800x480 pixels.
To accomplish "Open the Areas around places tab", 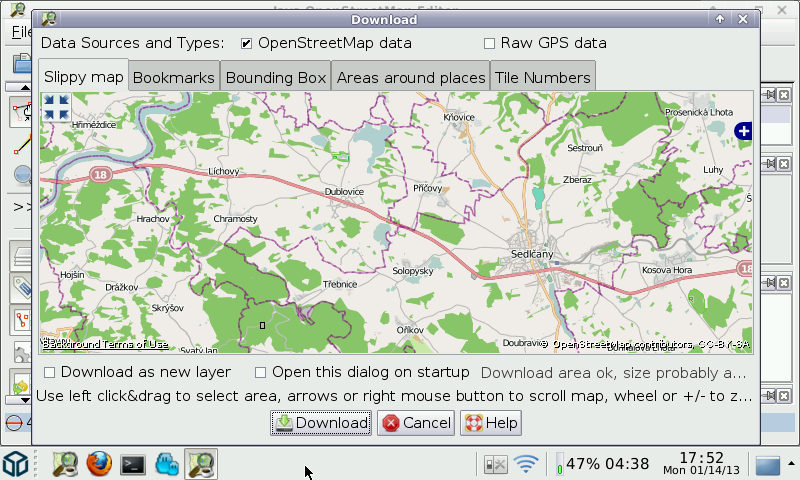I will (x=411, y=77).
